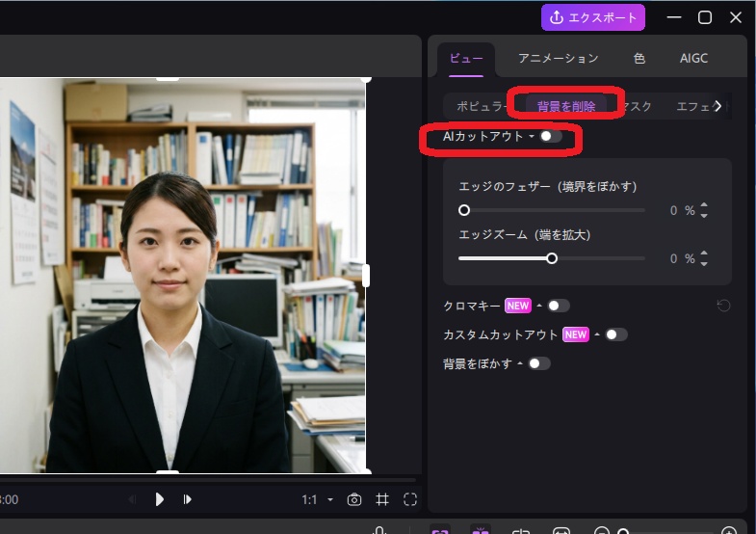Click the エッジズーム value field
The image size is (756, 534).
pos(673,258)
